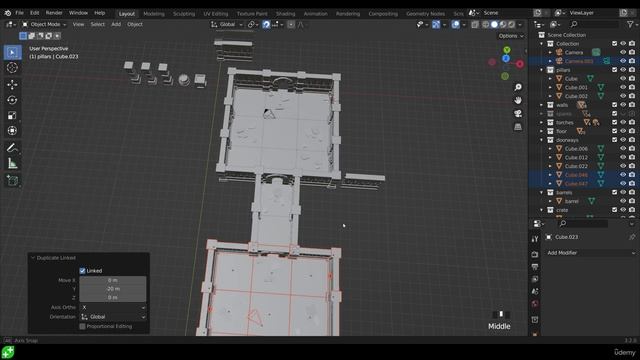Switch perspective/orthographic with the grid icon
The image size is (640, 360).
518,127
